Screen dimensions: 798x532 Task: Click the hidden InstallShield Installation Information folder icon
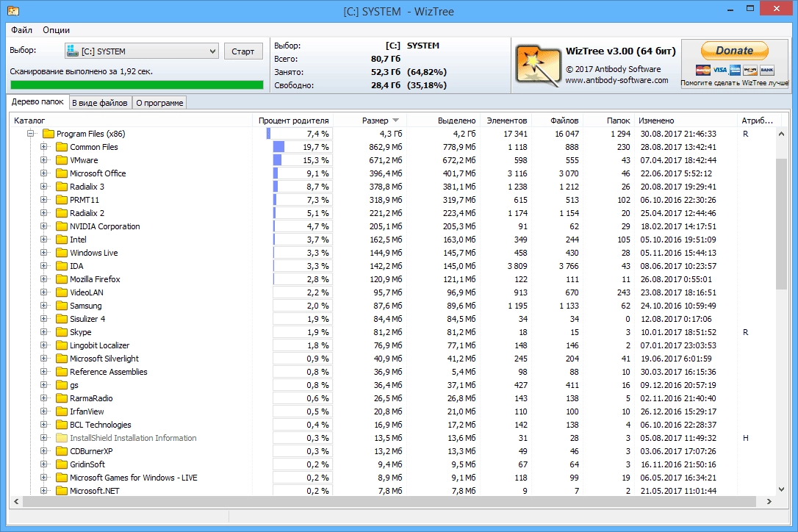[x=62, y=439]
